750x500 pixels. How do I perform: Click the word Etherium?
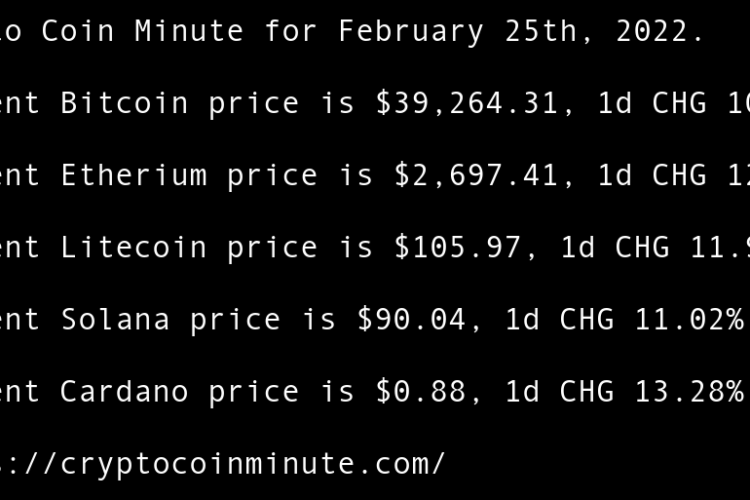pyautogui.click(x=134, y=175)
